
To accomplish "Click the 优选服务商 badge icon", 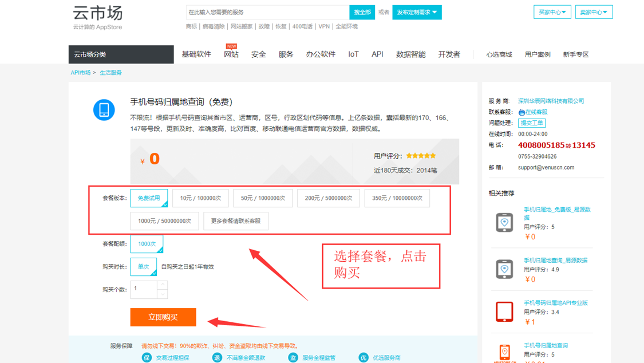I will tap(364, 358).
